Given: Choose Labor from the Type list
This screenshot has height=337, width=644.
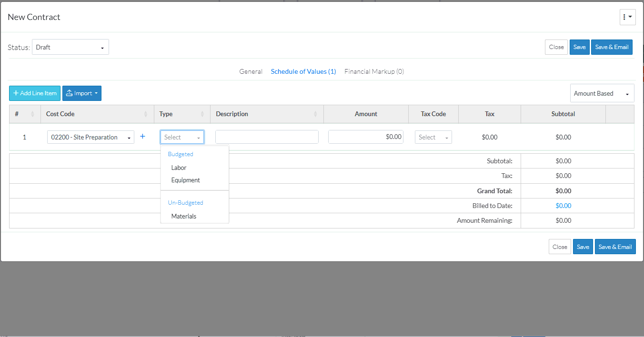Looking at the screenshot, I should click(179, 168).
